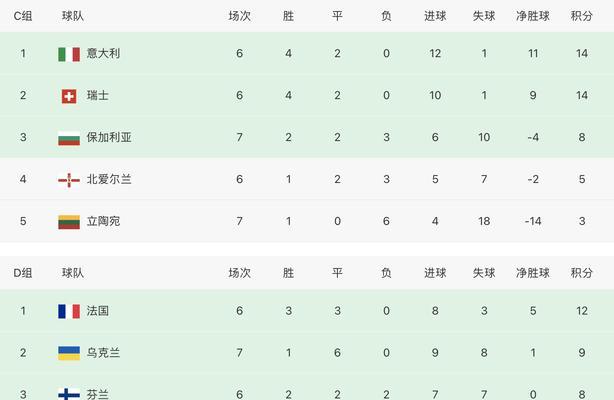Screen dimensions: 614x400
Task: Select the 北爱尔兰 team name
Action: click(x=109, y=179)
